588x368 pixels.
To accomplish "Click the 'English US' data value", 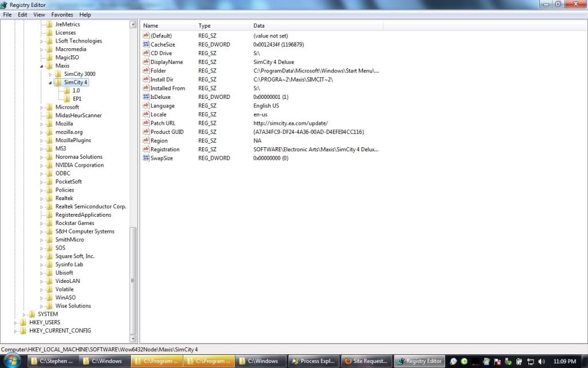I will click(x=266, y=106).
